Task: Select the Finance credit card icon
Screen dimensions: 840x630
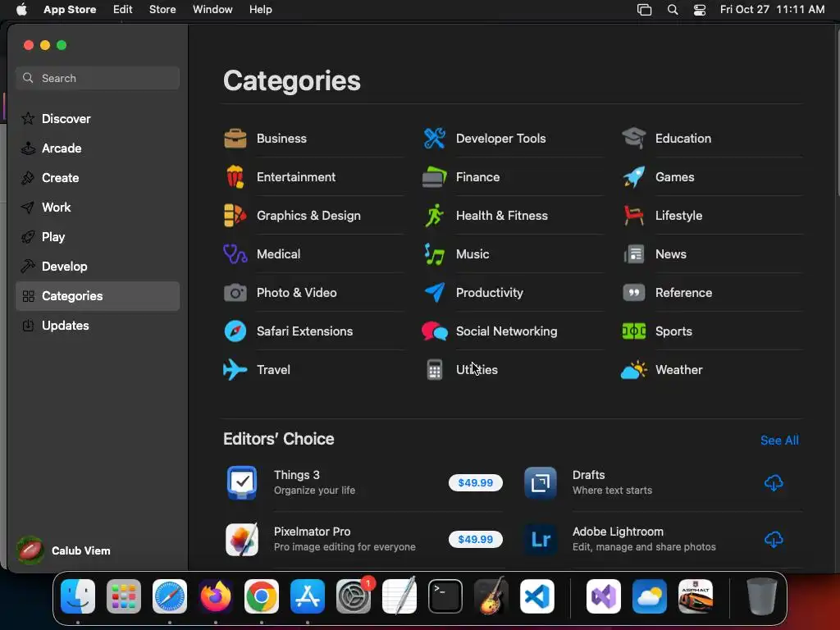Action: [435, 177]
